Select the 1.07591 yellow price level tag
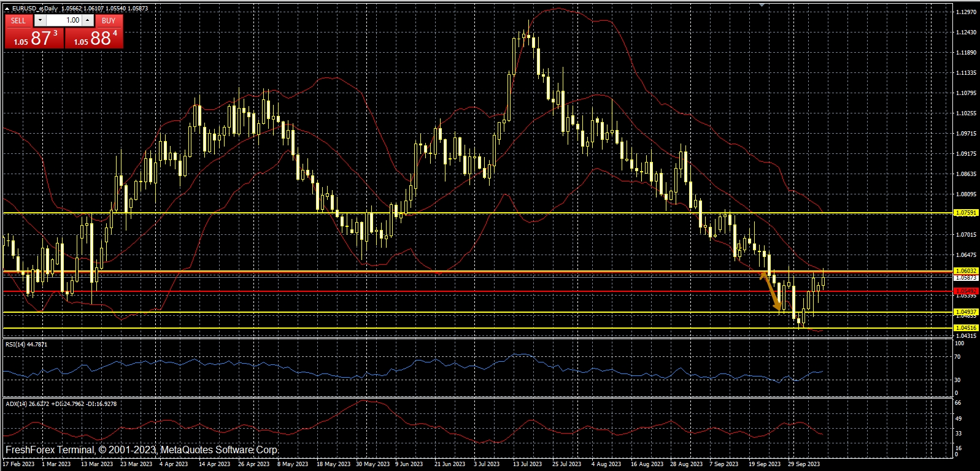Image resolution: width=980 pixels, height=471 pixels. click(x=966, y=213)
